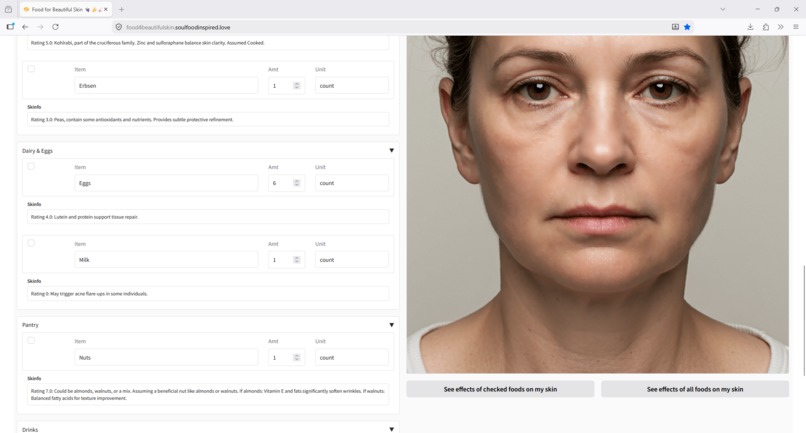Click the Eggs unit field
This screenshot has height=433, width=806.
pos(352,183)
